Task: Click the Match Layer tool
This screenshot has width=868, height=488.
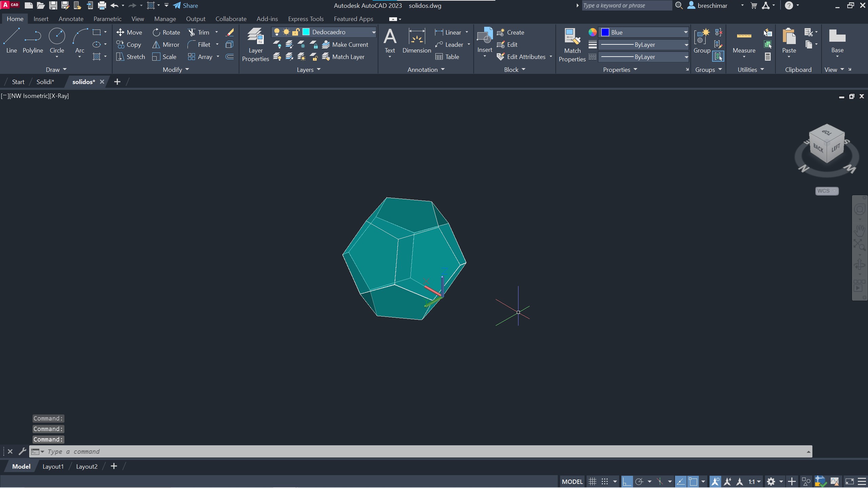Action: pos(343,57)
